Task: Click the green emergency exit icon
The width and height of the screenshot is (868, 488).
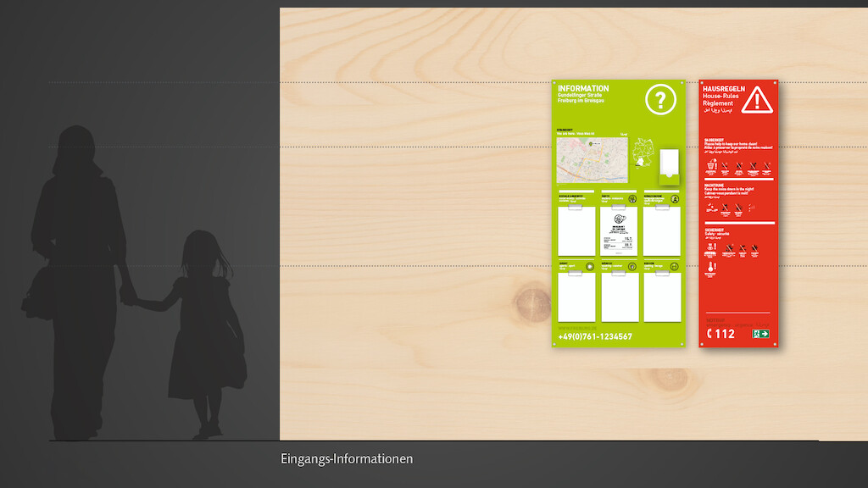Action: 760,334
